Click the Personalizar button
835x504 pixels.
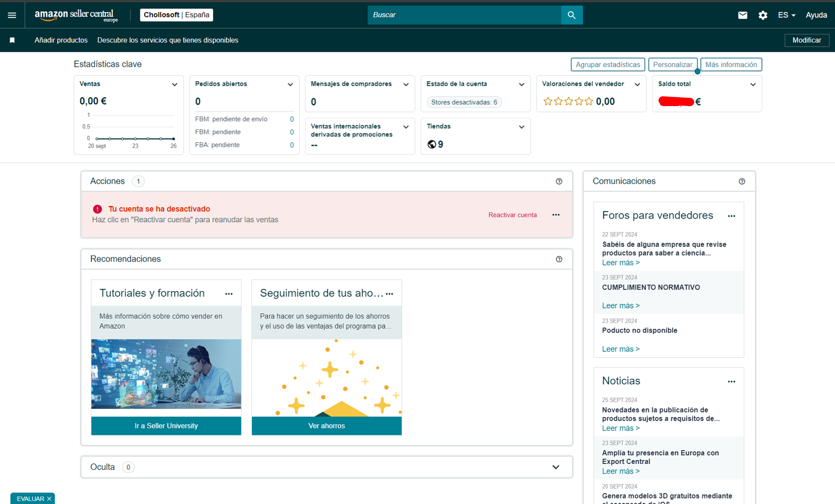pyautogui.click(x=673, y=65)
